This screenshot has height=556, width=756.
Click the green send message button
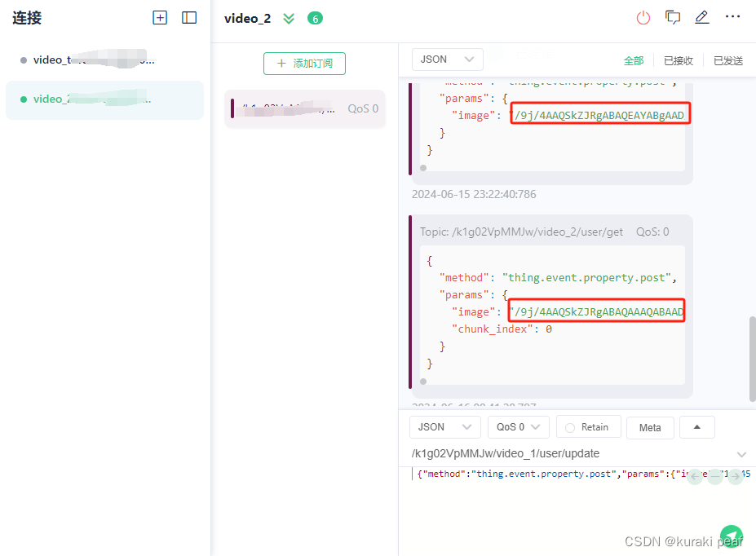tap(732, 536)
